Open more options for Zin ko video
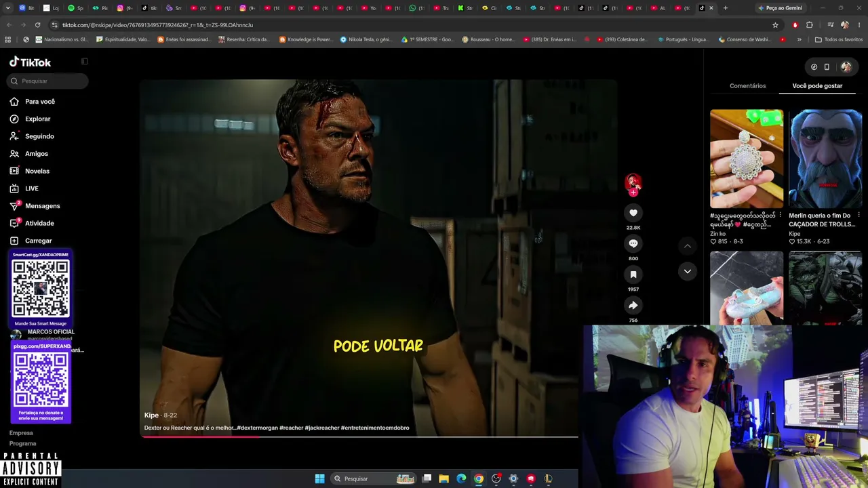 [780, 216]
